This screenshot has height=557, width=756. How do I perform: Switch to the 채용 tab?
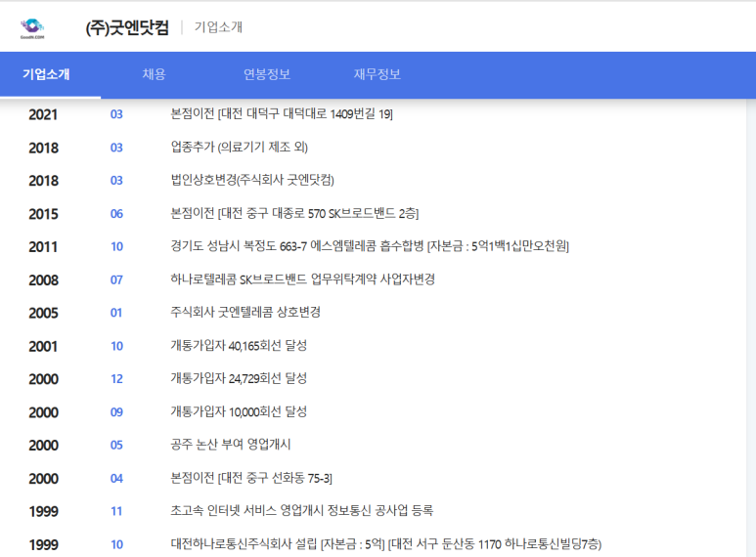coord(154,74)
